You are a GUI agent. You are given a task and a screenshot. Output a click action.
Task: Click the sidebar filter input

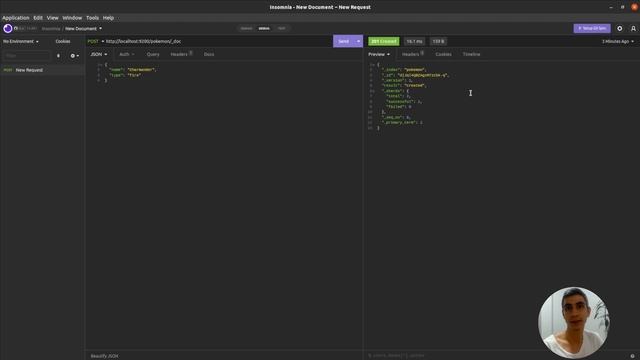coord(27,56)
